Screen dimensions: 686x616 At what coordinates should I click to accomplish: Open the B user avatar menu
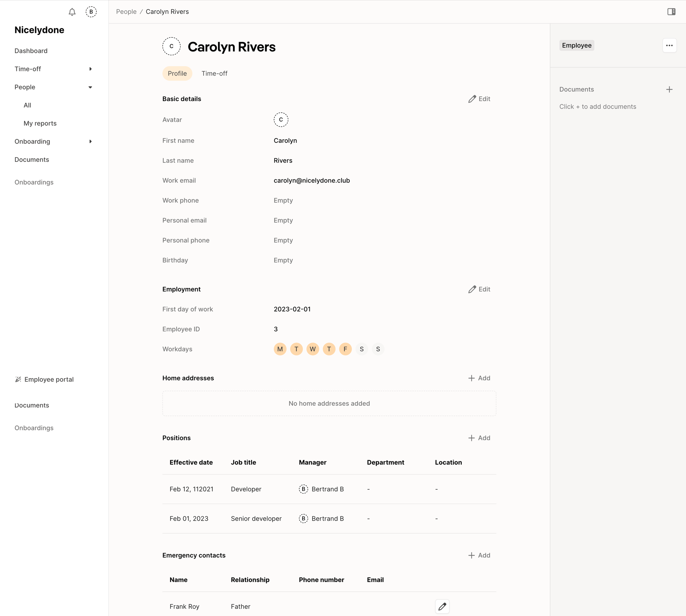click(x=91, y=12)
